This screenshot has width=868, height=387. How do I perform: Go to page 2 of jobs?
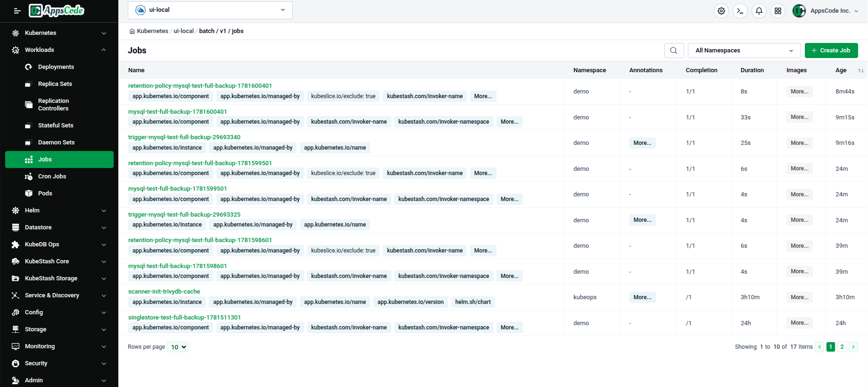(842, 347)
